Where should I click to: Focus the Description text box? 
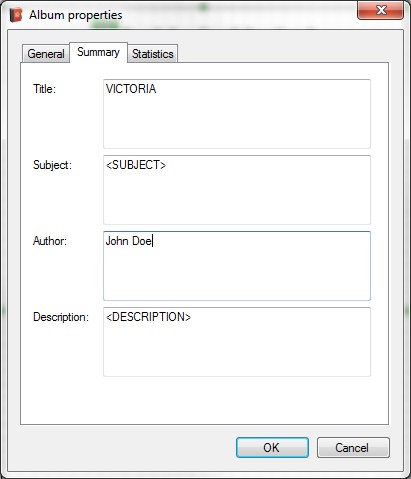coord(237,342)
